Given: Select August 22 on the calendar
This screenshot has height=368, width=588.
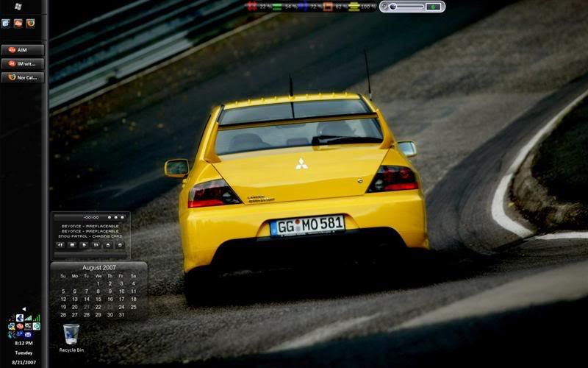Looking at the screenshot, I should [98, 307].
